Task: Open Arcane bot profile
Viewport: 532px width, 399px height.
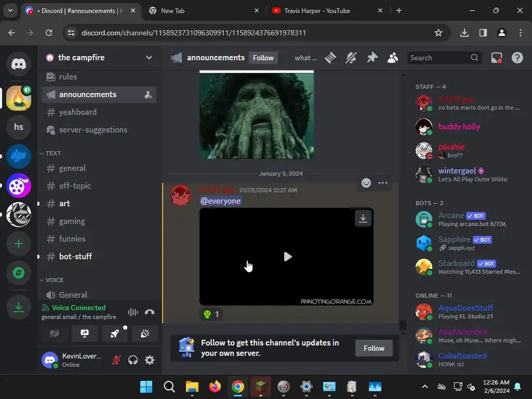Action: tap(469, 219)
